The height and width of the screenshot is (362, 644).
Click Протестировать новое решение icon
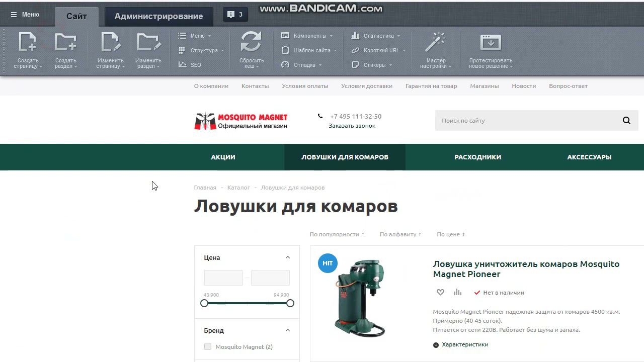coord(491,42)
